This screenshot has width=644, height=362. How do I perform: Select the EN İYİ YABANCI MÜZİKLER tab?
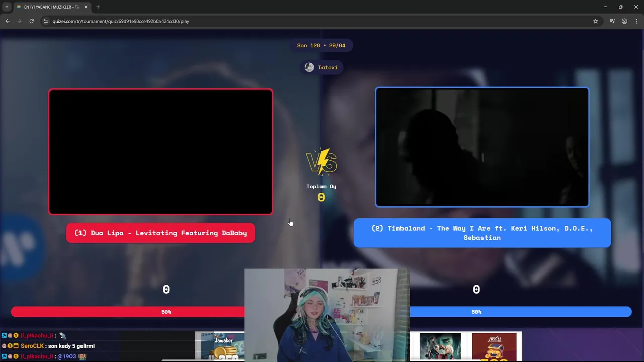click(52, 7)
